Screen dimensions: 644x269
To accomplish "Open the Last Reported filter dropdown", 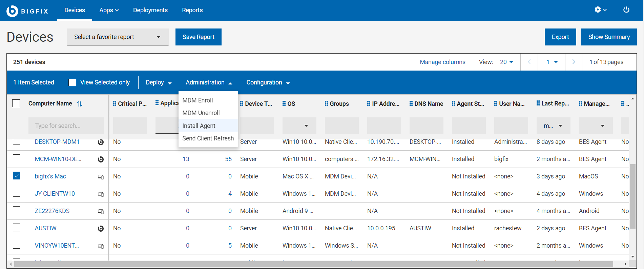I will 554,126.
